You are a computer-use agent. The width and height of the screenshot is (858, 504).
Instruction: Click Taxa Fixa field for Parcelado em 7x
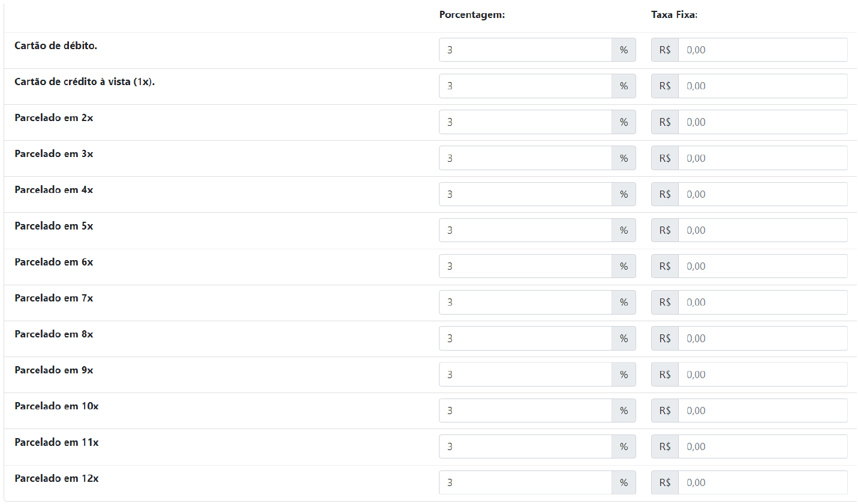(x=762, y=302)
